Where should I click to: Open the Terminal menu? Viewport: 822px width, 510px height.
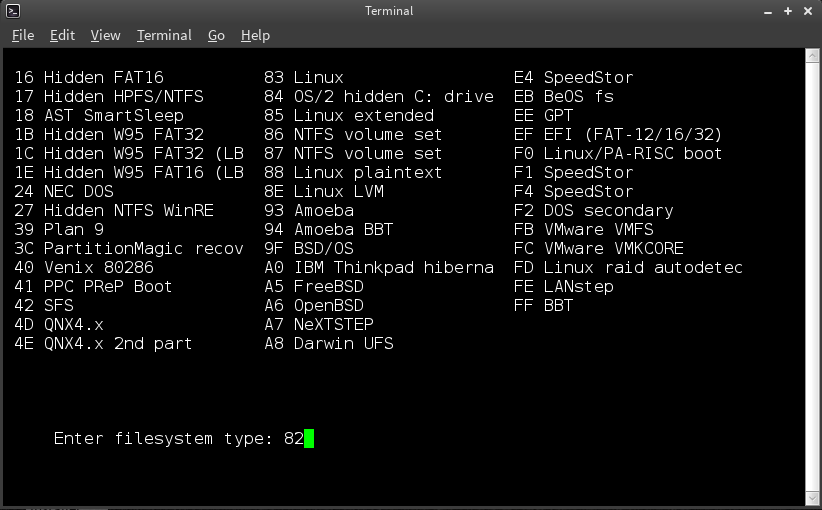[x=164, y=35]
